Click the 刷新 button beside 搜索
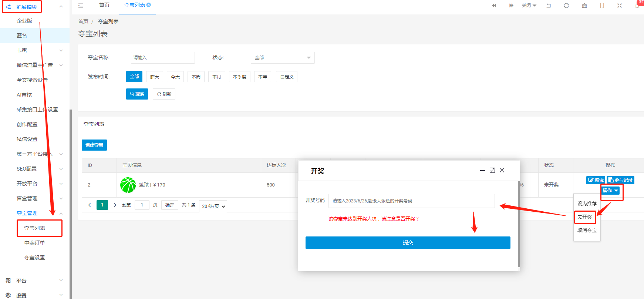The width and height of the screenshot is (644, 299). pyautogui.click(x=164, y=94)
